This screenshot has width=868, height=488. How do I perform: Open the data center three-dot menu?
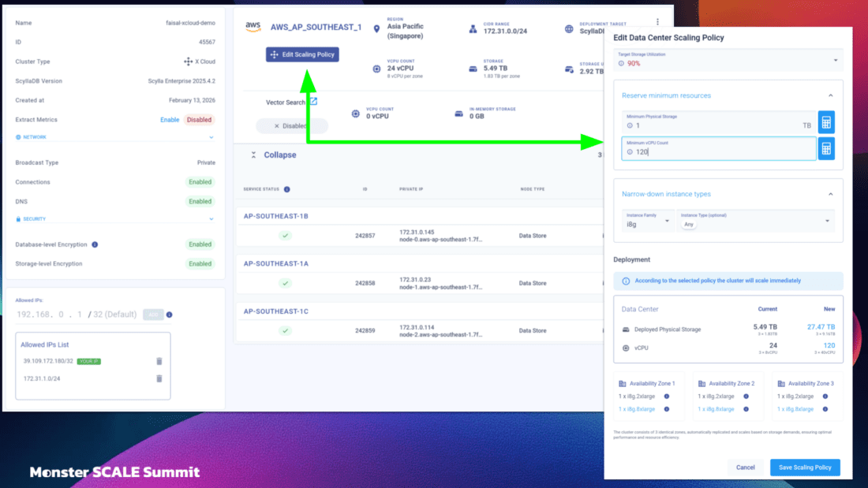click(657, 22)
